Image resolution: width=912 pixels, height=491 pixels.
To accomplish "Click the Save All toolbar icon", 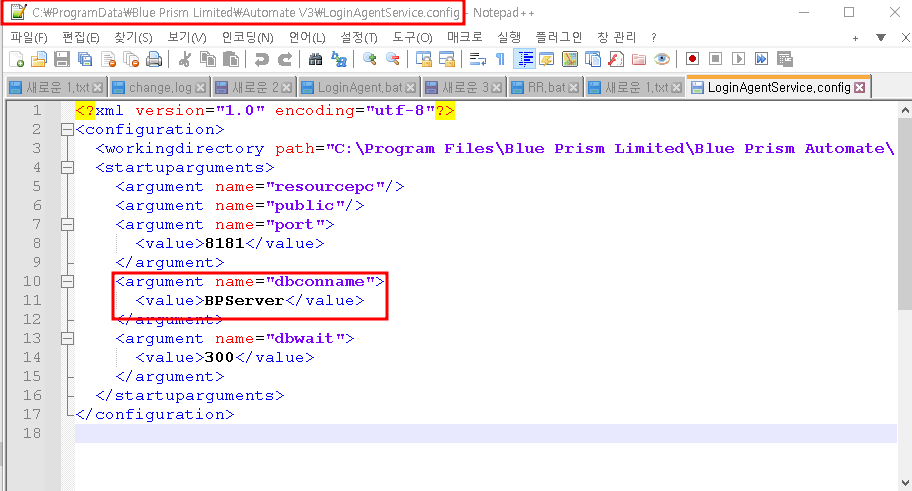I will coord(85,59).
